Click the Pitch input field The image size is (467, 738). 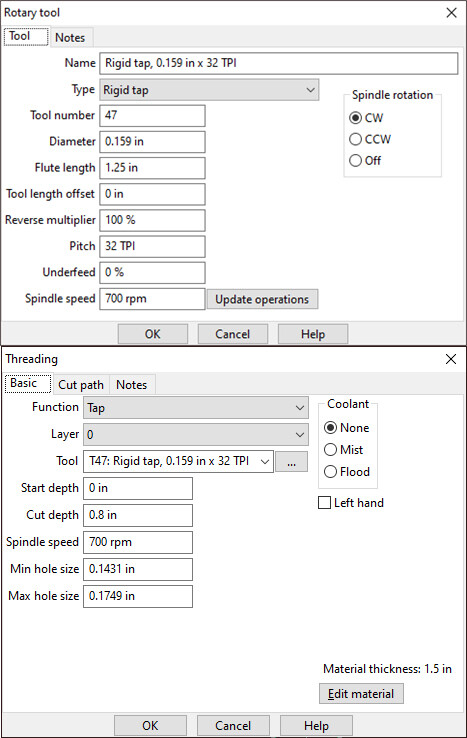(x=152, y=246)
